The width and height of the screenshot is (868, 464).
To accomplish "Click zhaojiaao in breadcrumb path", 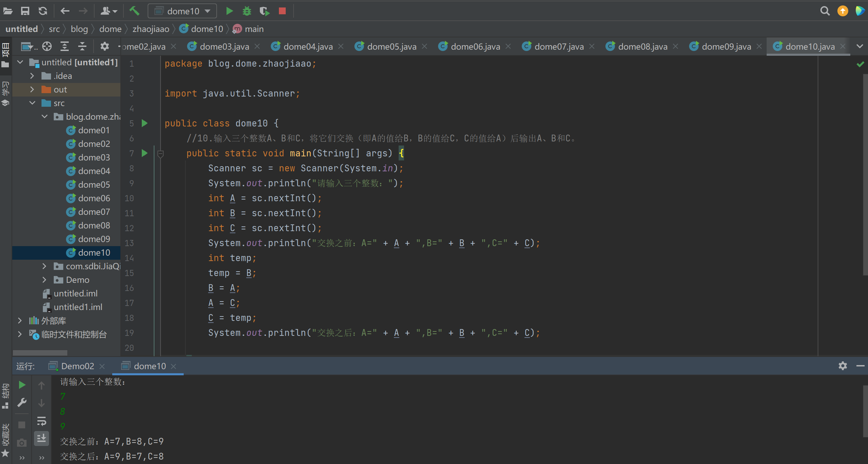I will (x=151, y=29).
